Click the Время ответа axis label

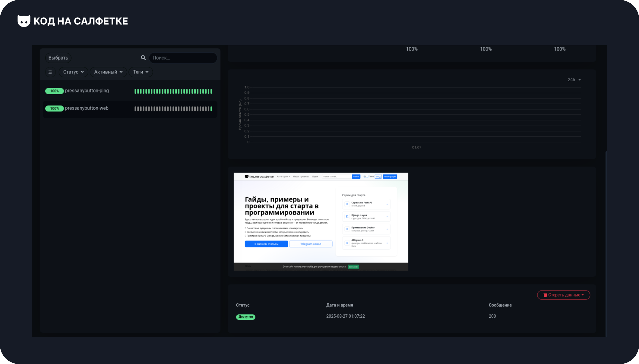pyautogui.click(x=240, y=115)
